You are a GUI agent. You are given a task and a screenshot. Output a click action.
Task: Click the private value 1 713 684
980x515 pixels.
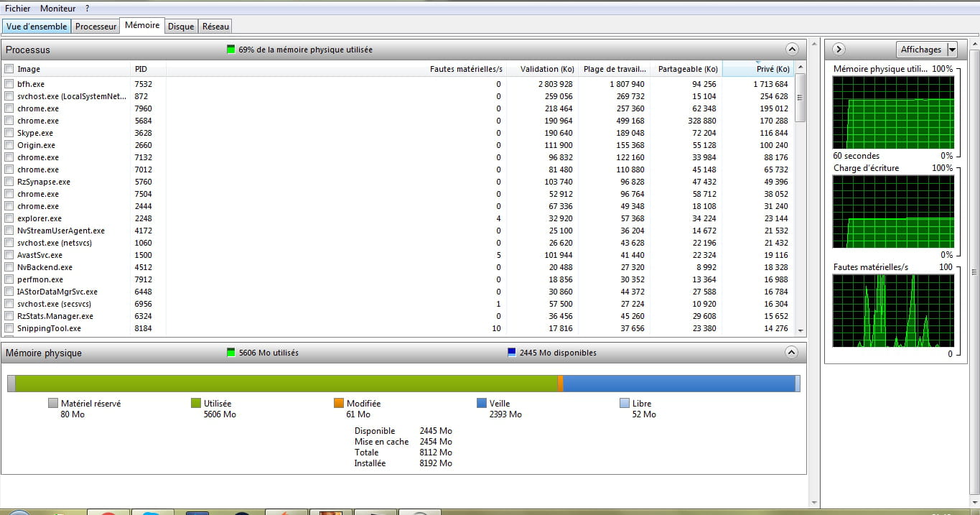(x=770, y=84)
